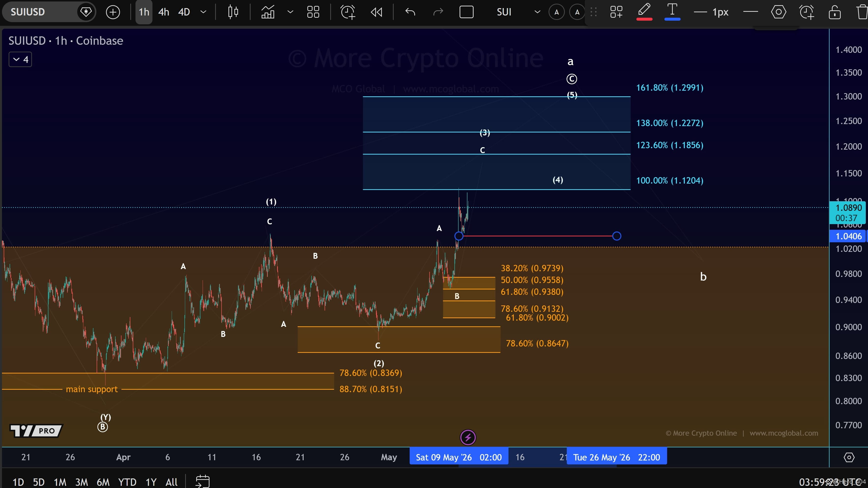
Task: Undo the last chart action
Action: (x=410, y=12)
